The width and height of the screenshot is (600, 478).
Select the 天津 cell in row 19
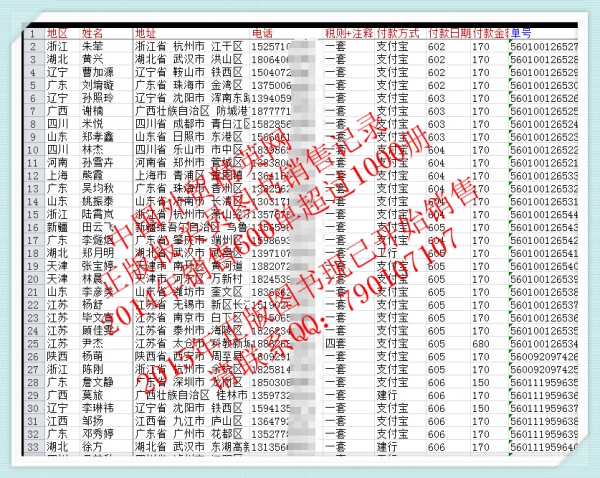click(57, 265)
